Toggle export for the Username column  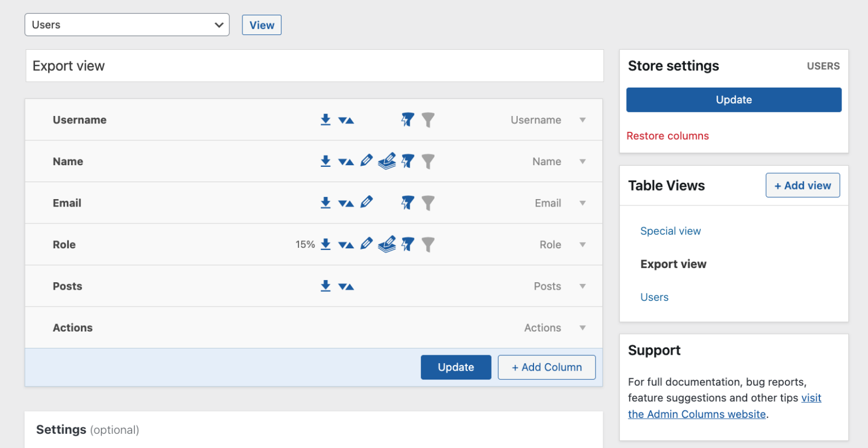click(x=325, y=119)
